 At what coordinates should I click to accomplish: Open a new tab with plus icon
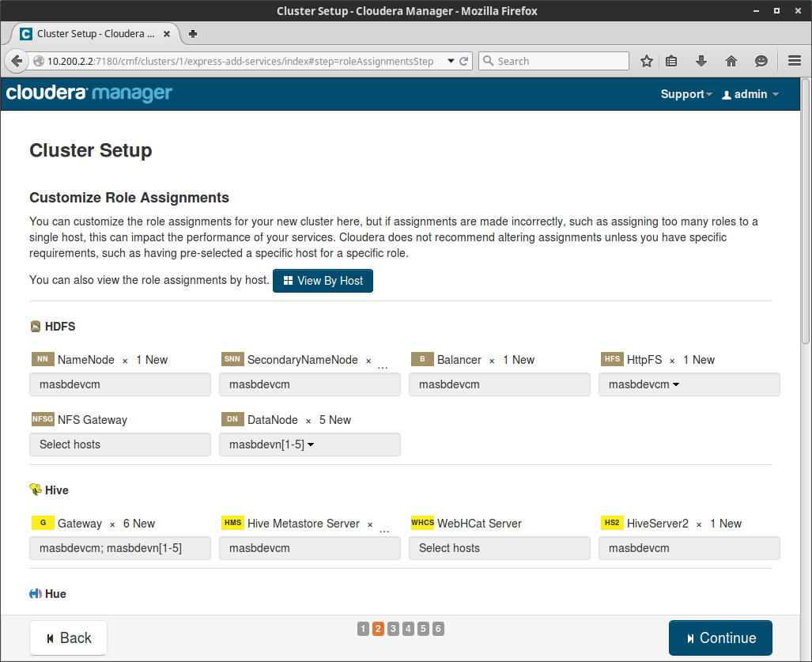point(193,34)
